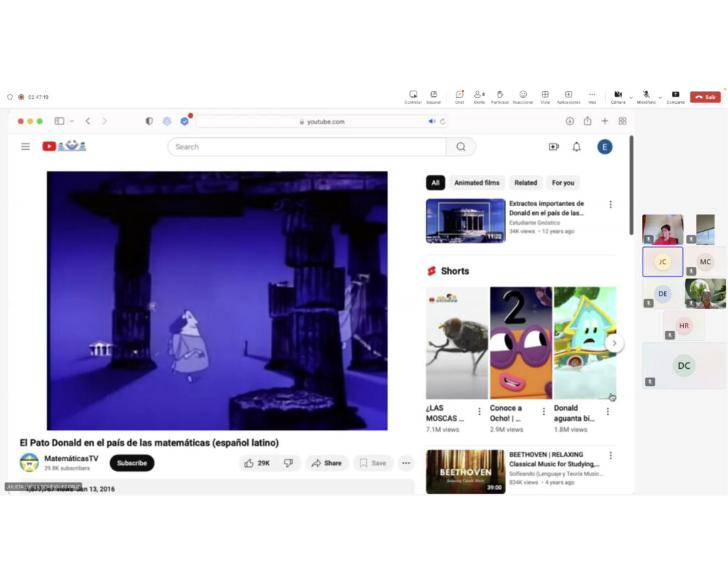Image resolution: width=728 pixels, height=582 pixels.
Task: Open the Extractos importantes de Donald video
Action: (x=465, y=221)
